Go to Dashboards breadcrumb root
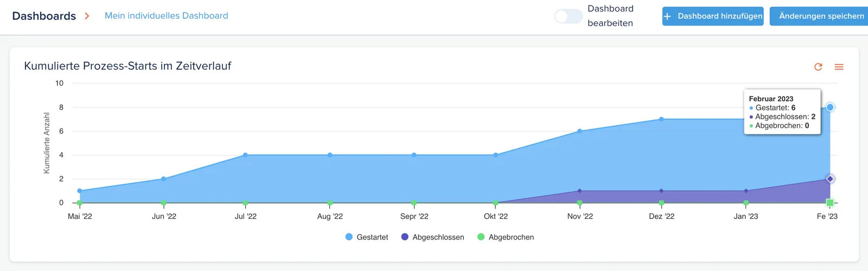868x271 pixels. coord(44,16)
